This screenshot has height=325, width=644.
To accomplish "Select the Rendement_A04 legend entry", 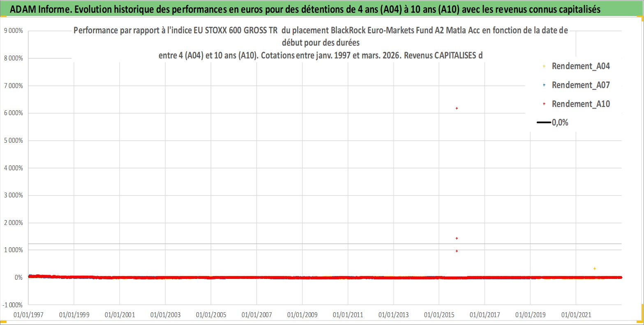I will tap(576, 66).
